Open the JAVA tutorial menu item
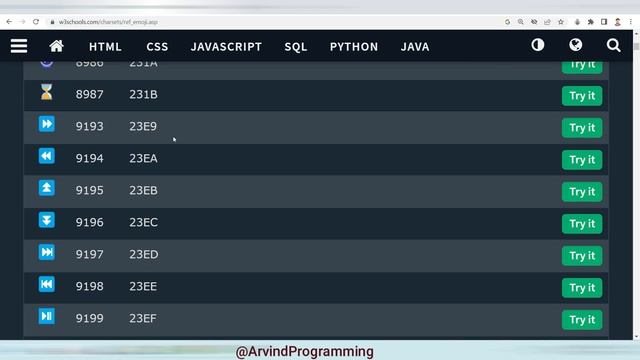640x360 pixels. click(415, 47)
